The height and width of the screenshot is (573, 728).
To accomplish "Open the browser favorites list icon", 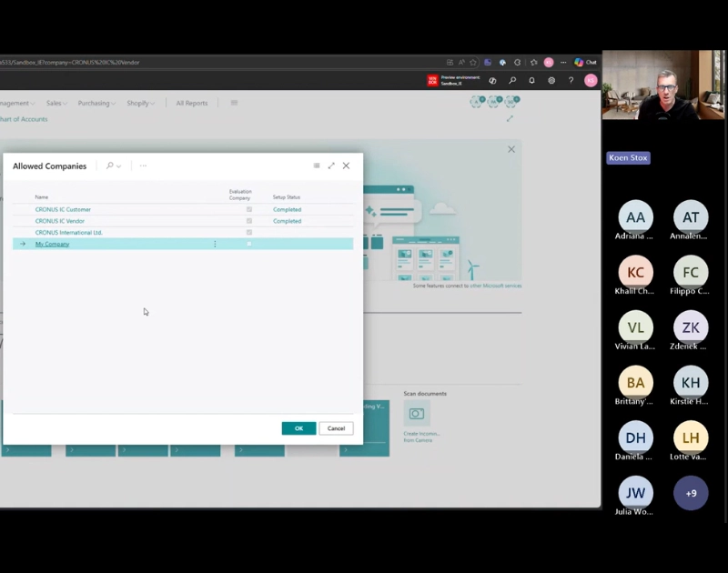I will tap(534, 62).
